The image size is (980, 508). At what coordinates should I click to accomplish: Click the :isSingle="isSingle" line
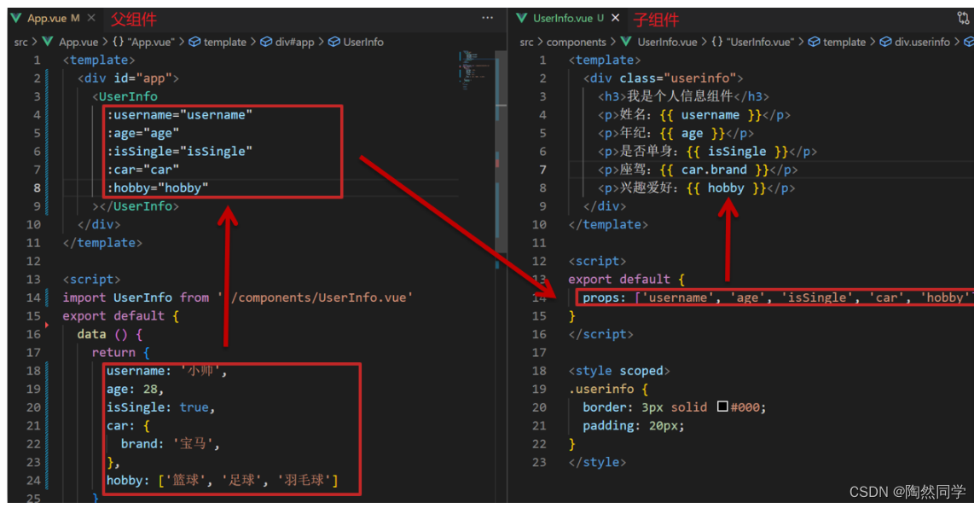pos(179,151)
